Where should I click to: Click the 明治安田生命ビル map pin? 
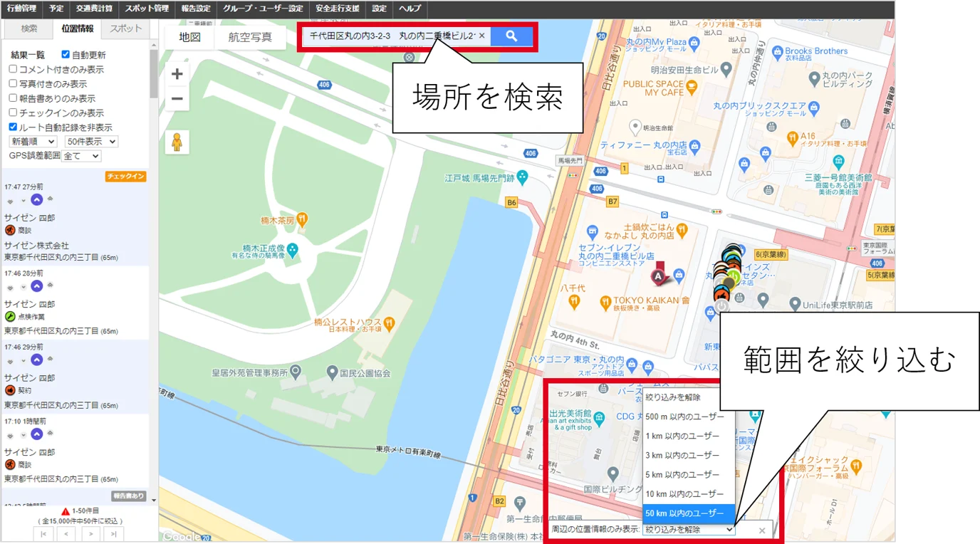726,69
